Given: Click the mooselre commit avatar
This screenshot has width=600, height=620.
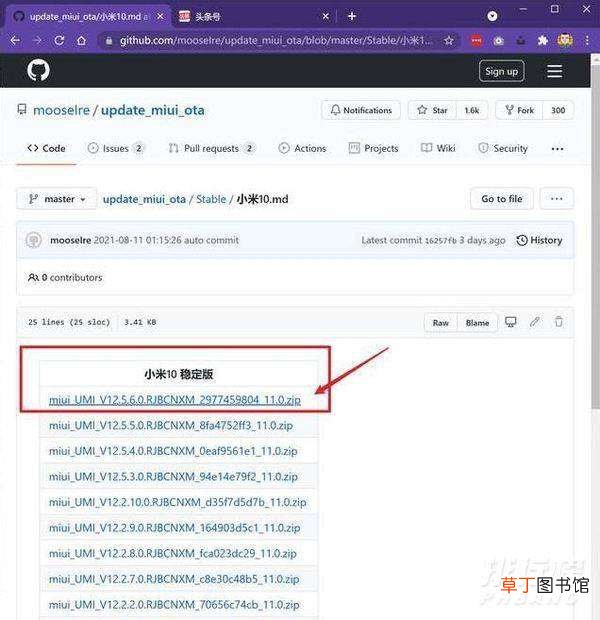Looking at the screenshot, I should point(34,240).
